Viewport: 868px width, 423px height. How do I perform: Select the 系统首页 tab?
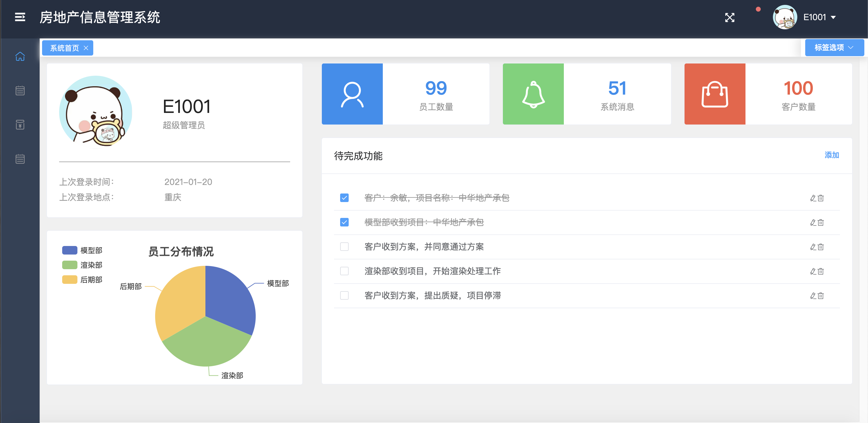(64, 48)
